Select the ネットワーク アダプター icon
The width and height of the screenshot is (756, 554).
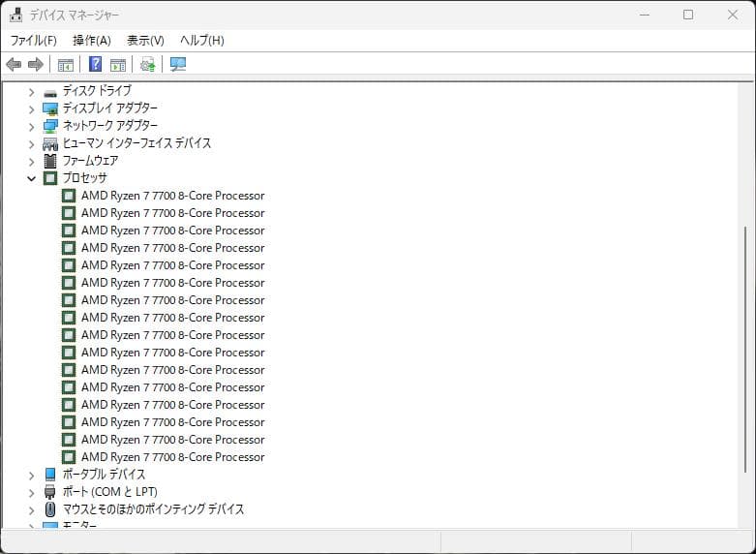pos(50,127)
